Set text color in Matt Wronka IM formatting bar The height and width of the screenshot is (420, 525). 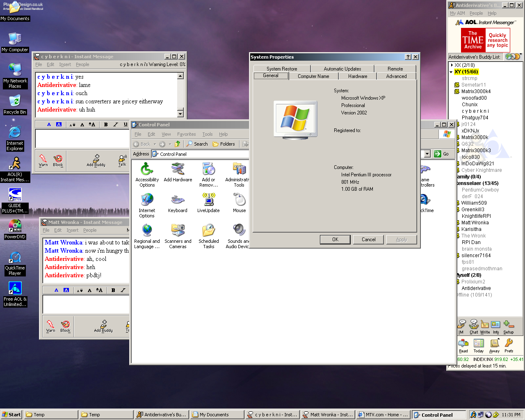[x=56, y=290]
